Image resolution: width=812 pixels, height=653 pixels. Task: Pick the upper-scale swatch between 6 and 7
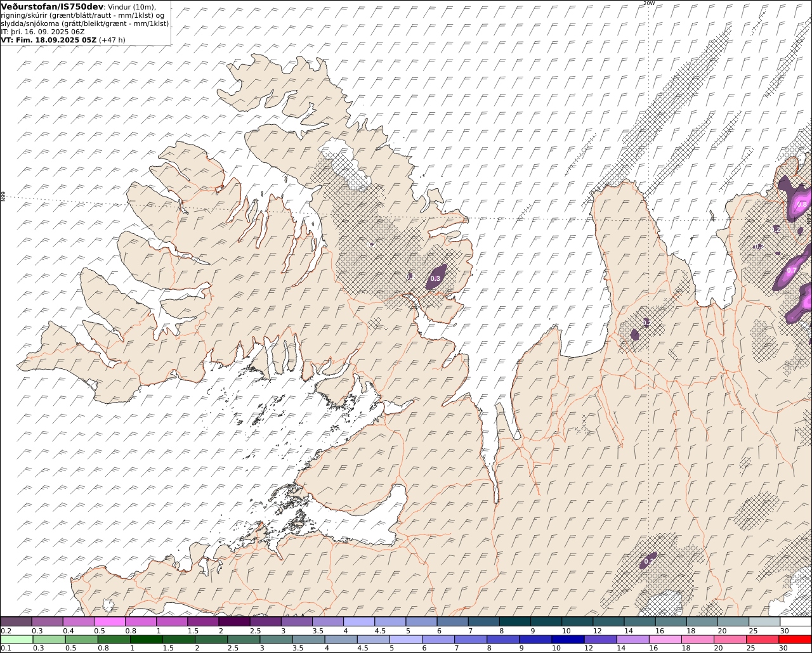(453, 621)
